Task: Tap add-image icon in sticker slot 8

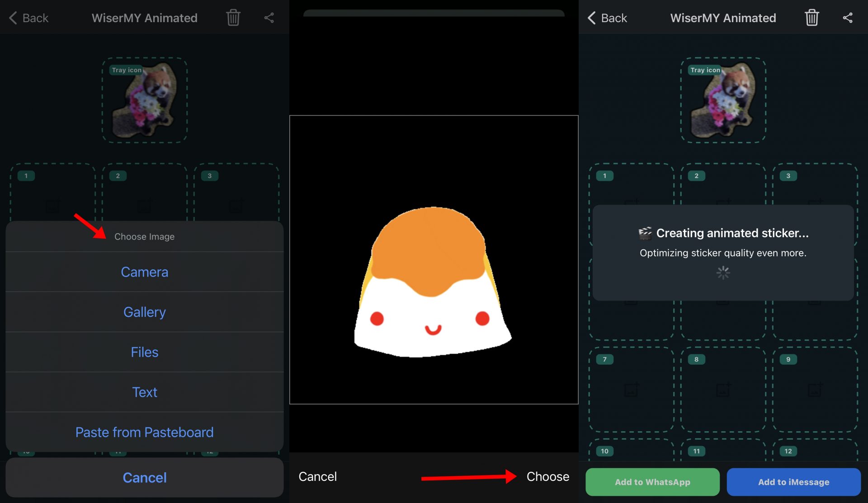Action: [723, 390]
